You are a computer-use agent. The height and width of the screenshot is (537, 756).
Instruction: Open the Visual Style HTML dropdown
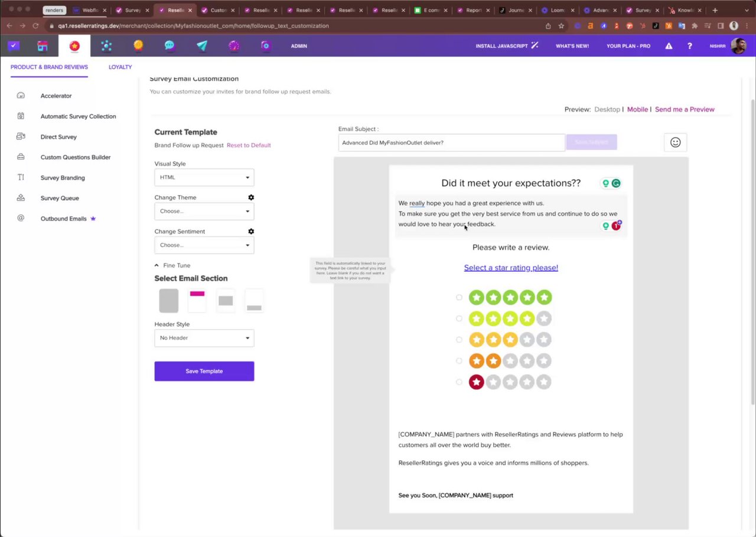pos(204,177)
